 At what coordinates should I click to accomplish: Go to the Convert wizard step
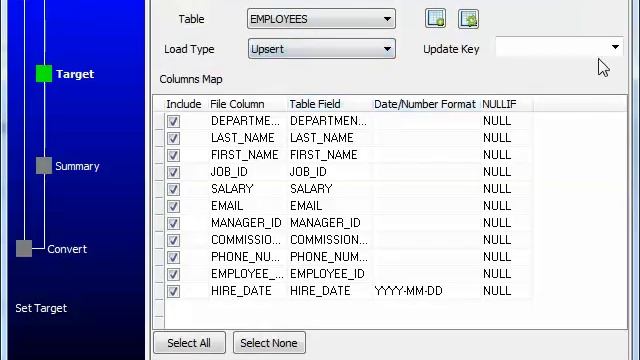click(x=67, y=249)
